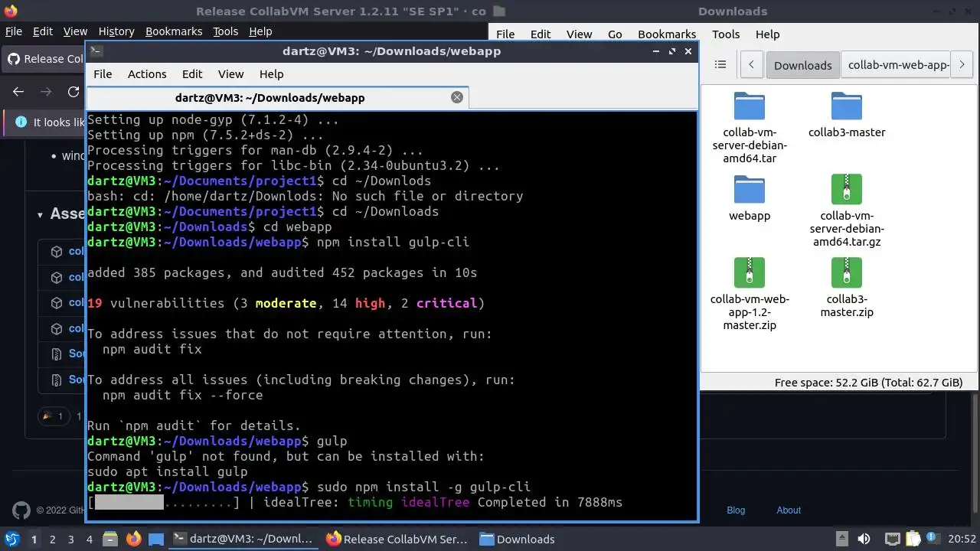Image resolution: width=980 pixels, height=551 pixels.
Task: Click the hooray reaction emoji button
Action: pyautogui.click(x=54, y=416)
